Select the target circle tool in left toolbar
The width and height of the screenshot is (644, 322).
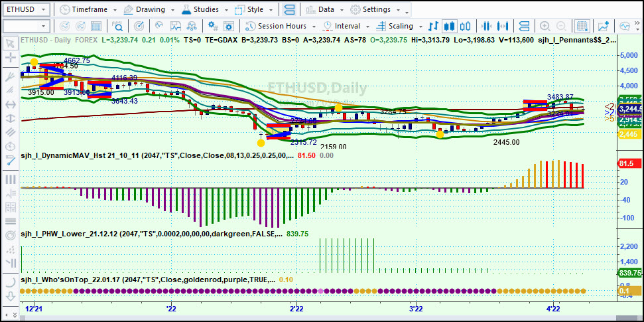tap(11, 236)
